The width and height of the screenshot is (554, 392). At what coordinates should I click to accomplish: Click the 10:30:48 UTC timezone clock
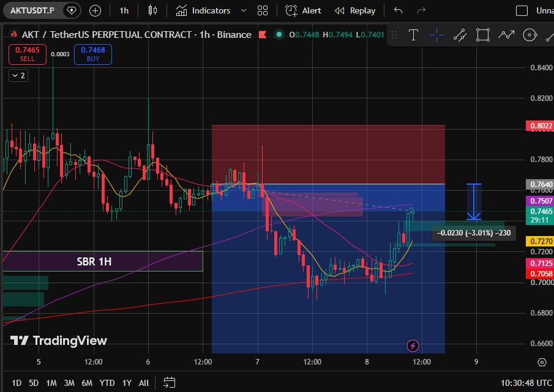(x=526, y=383)
